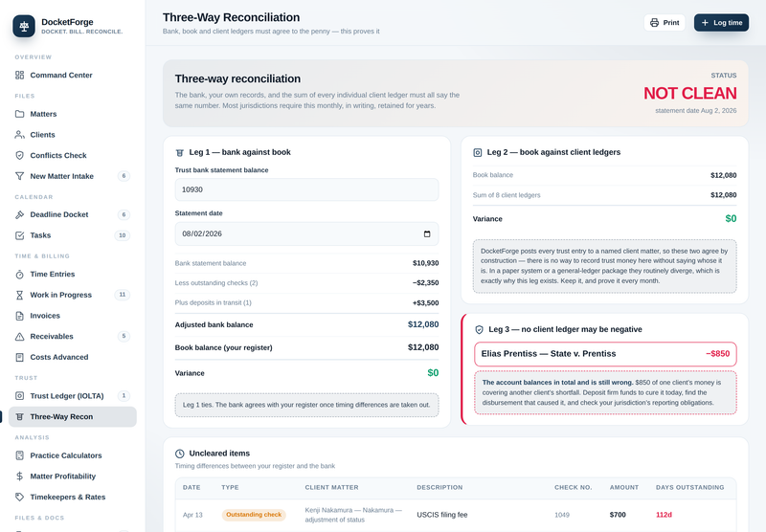Image resolution: width=766 pixels, height=532 pixels.
Task: Click the Leg 2 safe heading icon
Action: [477, 153]
